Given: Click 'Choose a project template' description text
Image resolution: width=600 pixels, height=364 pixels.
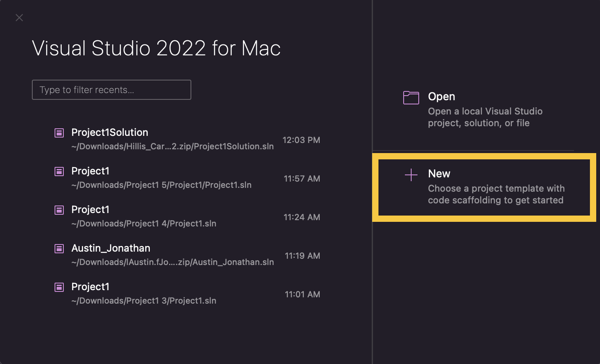Looking at the screenshot, I should coord(496,194).
